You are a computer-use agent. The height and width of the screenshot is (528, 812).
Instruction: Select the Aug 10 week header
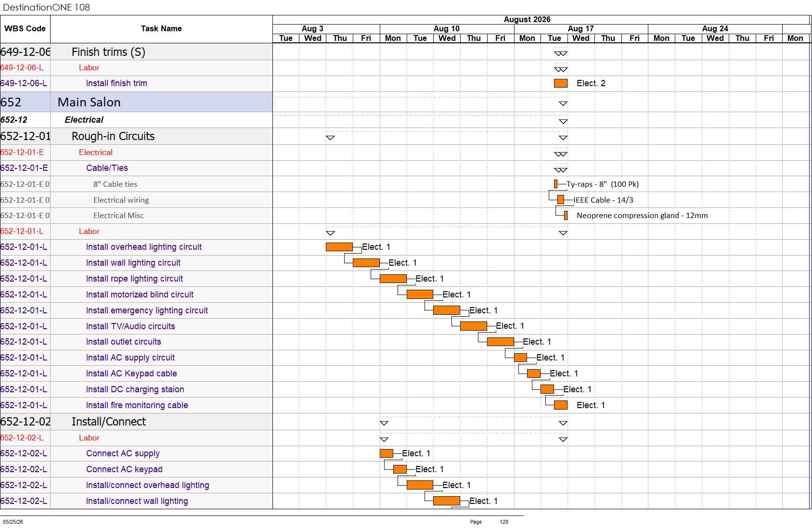coord(447,29)
